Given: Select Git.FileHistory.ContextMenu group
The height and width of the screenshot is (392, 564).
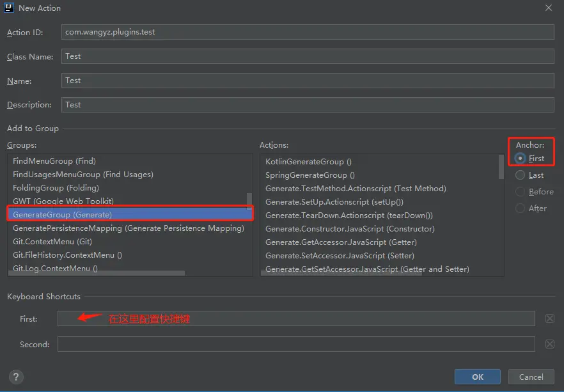Looking at the screenshot, I should (x=130, y=255).
